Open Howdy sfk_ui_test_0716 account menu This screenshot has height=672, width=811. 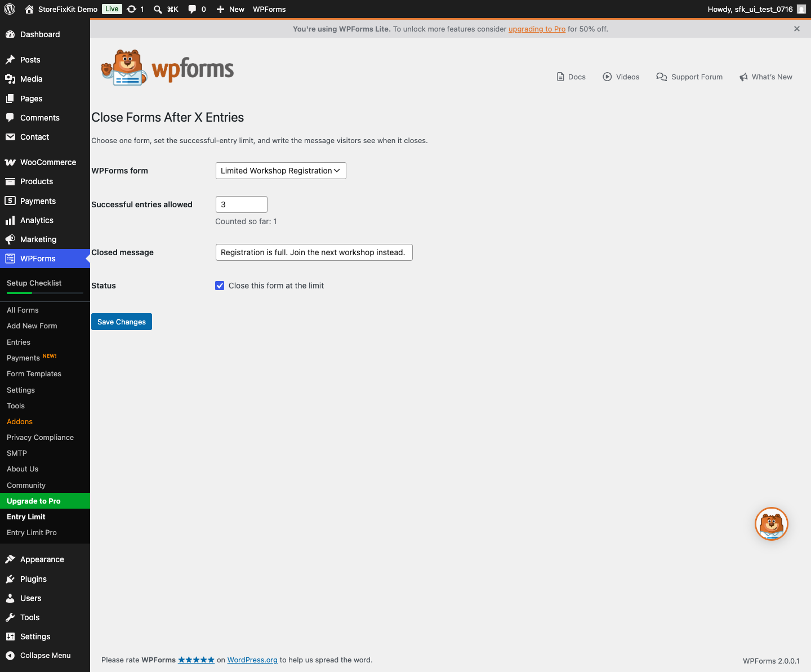(756, 9)
